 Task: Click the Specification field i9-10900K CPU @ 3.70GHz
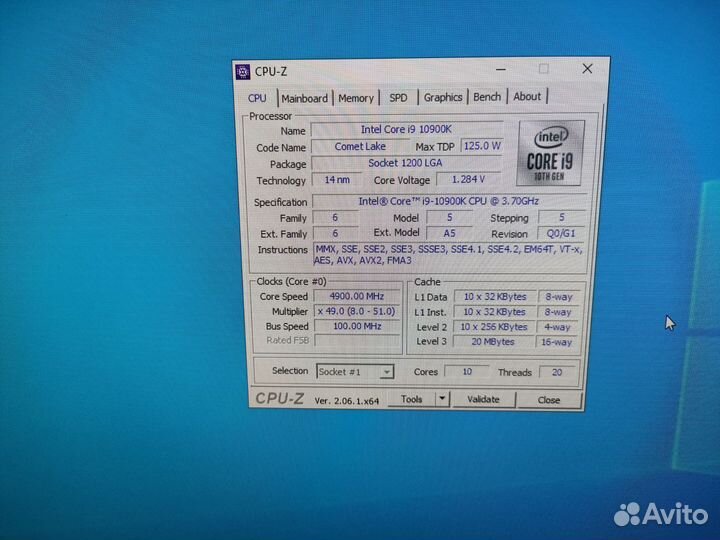(x=449, y=201)
